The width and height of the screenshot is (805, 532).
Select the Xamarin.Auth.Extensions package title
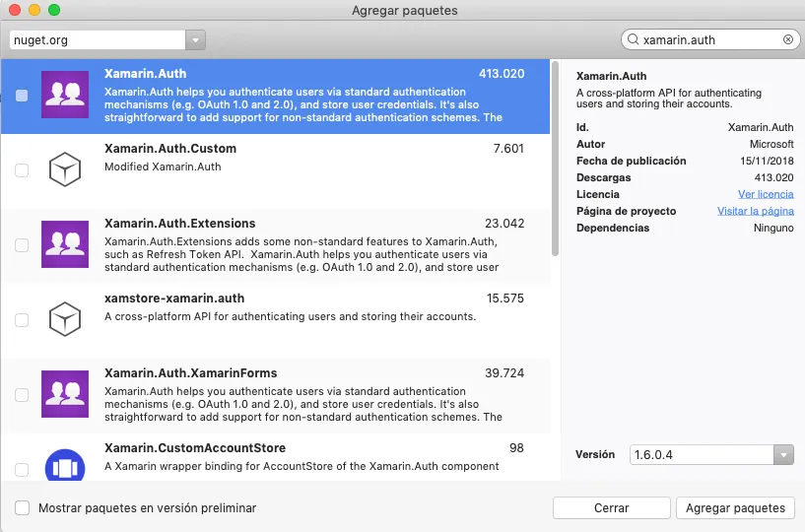click(x=179, y=224)
